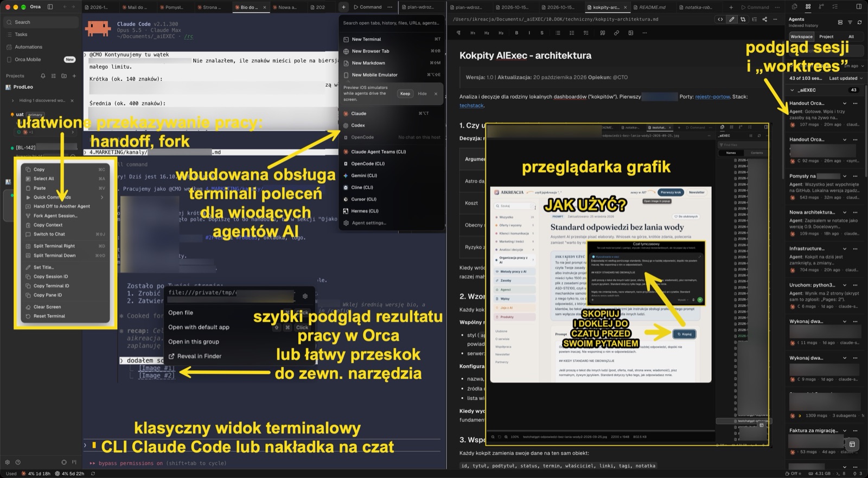Click the share icon in the markdown header
This screenshot has height=478, width=868.
pyautogui.click(x=765, y=20)
